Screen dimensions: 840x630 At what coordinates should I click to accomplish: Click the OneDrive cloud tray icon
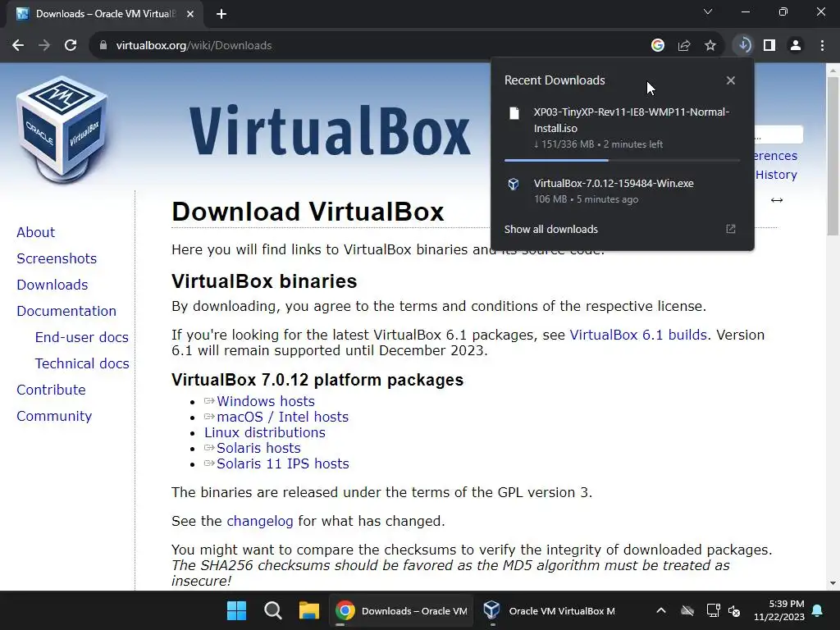[x=687, y=610]
